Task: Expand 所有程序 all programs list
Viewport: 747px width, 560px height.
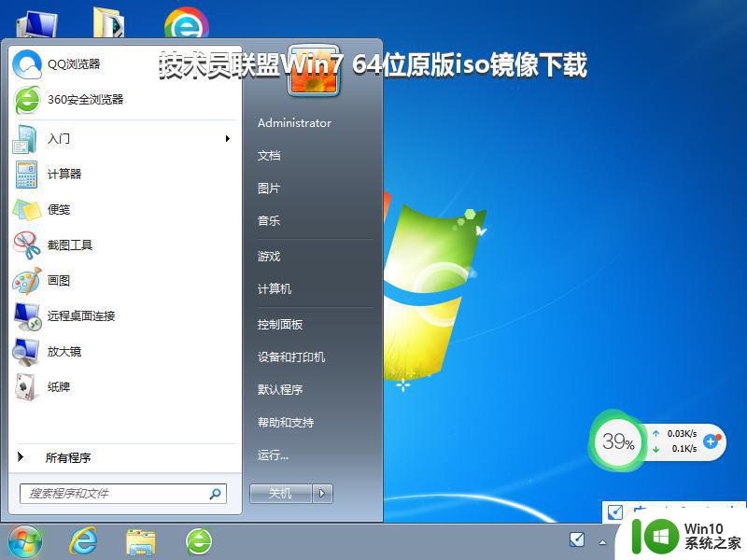Action: [x=67, y=458]
